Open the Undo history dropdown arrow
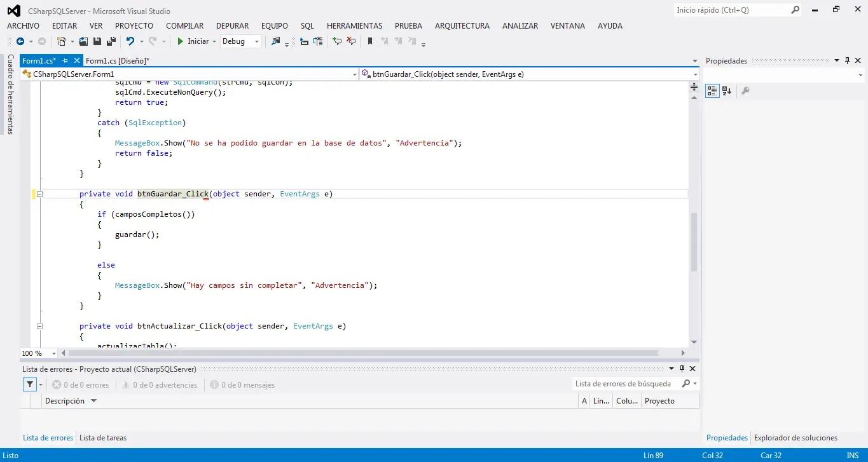Image resolution: width=868 pixels, height=462 pixels. (141, 41)
